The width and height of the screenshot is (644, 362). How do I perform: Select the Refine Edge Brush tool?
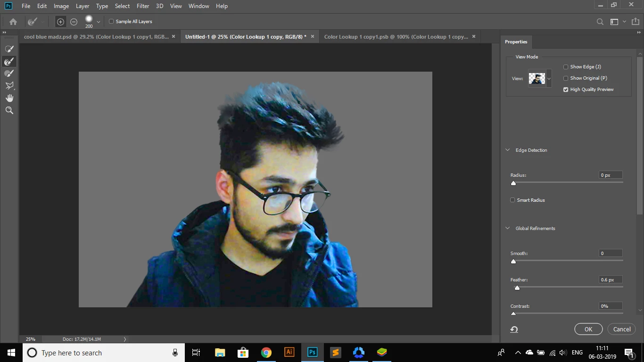pyautogui.click(x=9, y=61)
